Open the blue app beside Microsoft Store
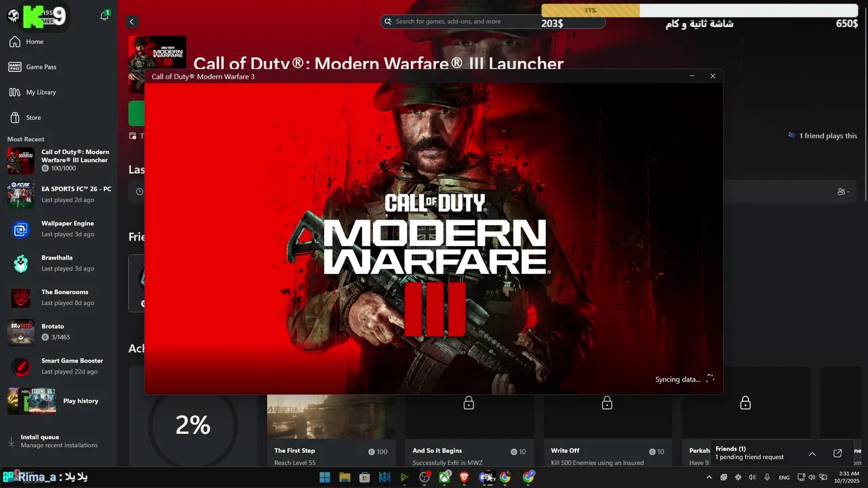This screenshot has width=868, height=488. [x=384, y=478]
